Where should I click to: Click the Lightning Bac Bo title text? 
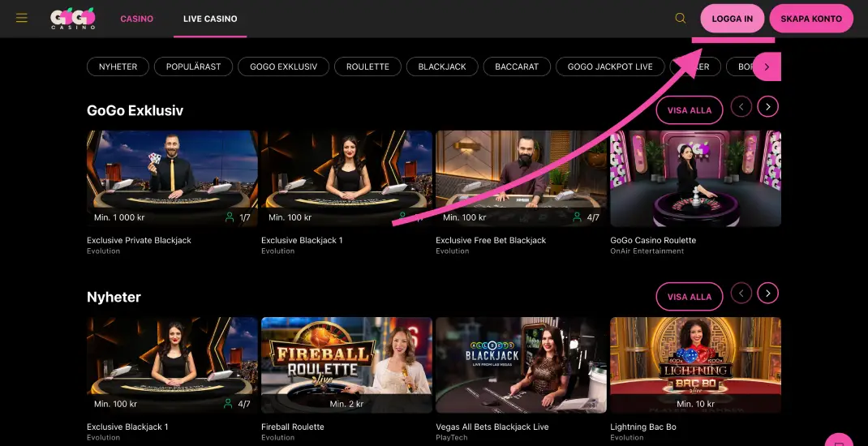coord(643,427)
